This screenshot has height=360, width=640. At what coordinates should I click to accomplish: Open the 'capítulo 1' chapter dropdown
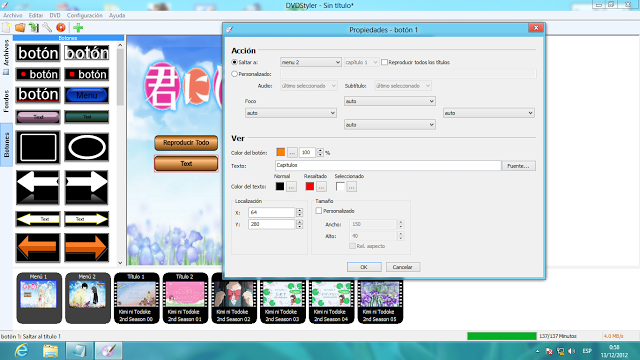click(x=361, y=62)
